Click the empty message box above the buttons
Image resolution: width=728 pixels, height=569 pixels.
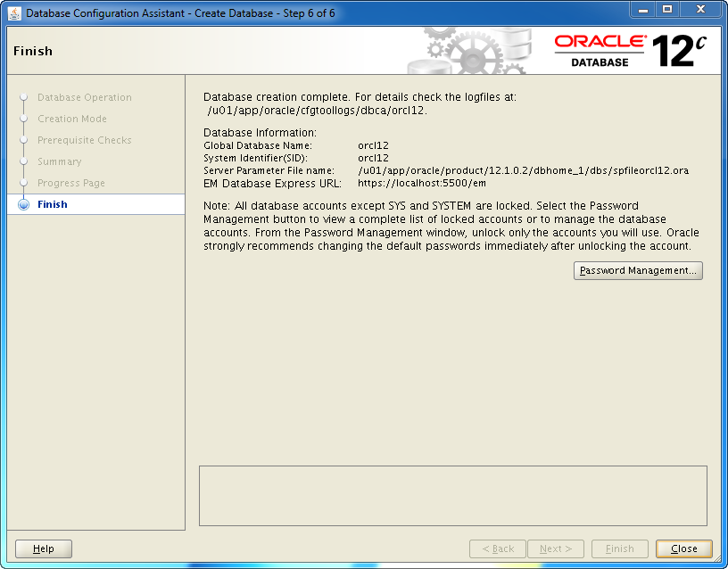453,496
